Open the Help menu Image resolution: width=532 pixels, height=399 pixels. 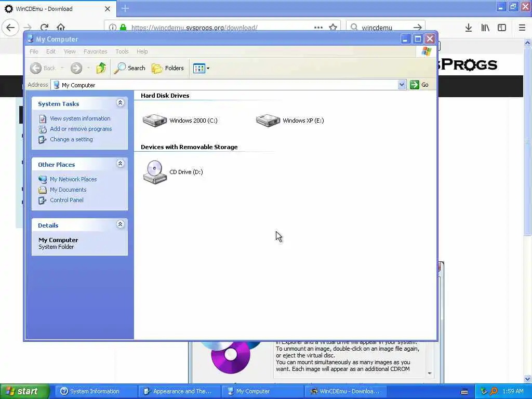coord(142,51)
